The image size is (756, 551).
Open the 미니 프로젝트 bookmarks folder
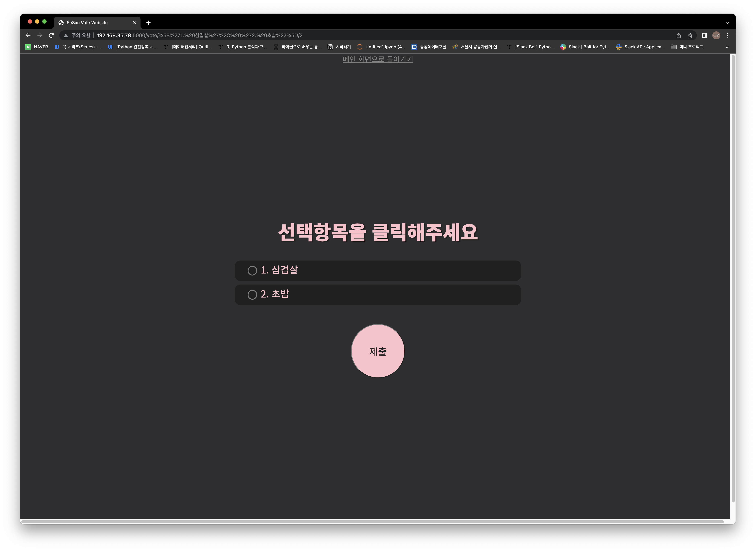pos(687,47)
